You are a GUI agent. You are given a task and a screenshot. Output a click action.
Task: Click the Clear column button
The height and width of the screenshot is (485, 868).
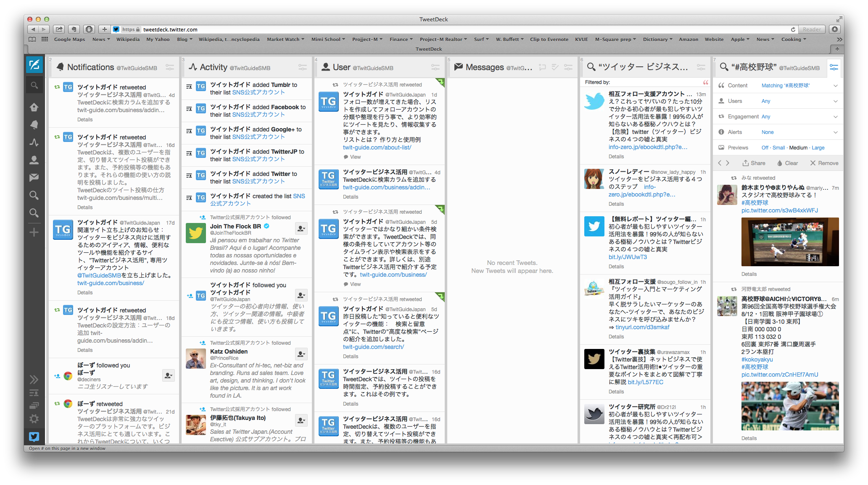787,163
